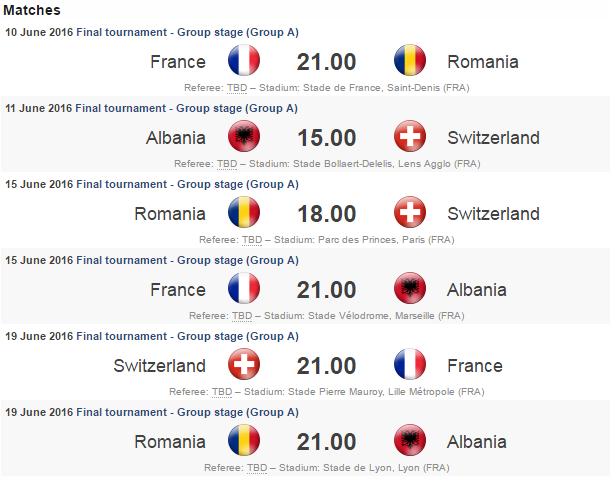Open the France team name in the opening match
This screenshot has width=610, height=482.
pos(178,62)
